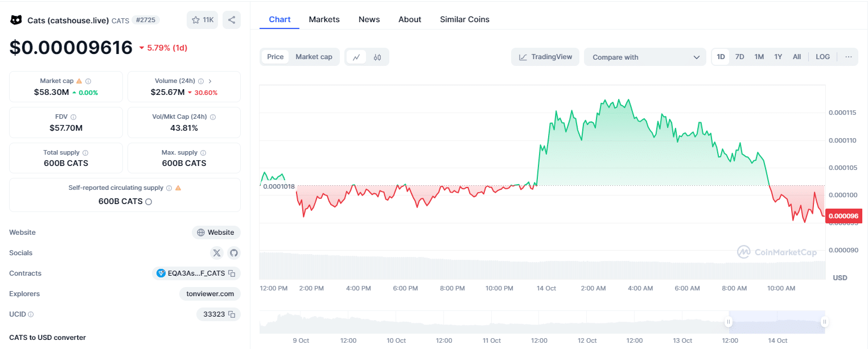Click the USD axis currency label
This screenshot has width=868, height=349.
click(840, 278)
